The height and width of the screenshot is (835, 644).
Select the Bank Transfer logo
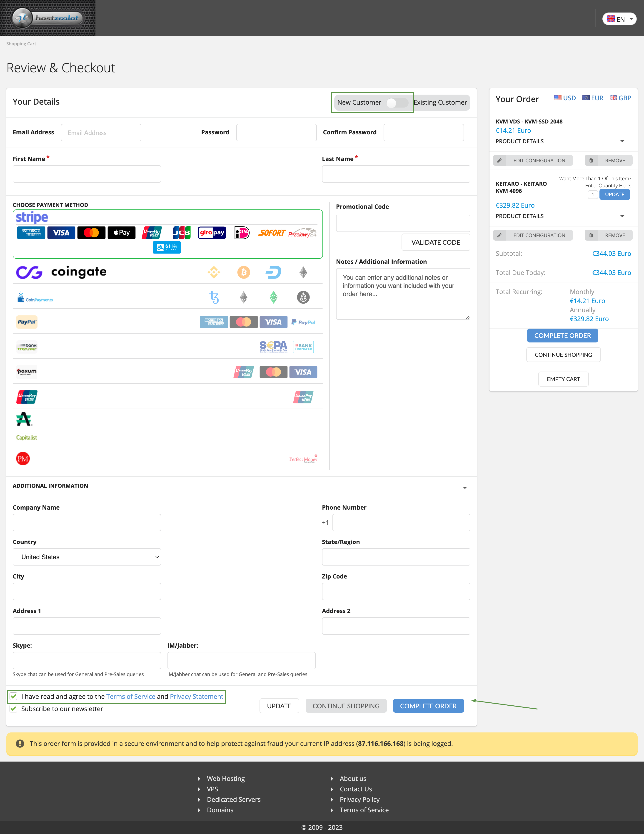click(x=27, y=347)
